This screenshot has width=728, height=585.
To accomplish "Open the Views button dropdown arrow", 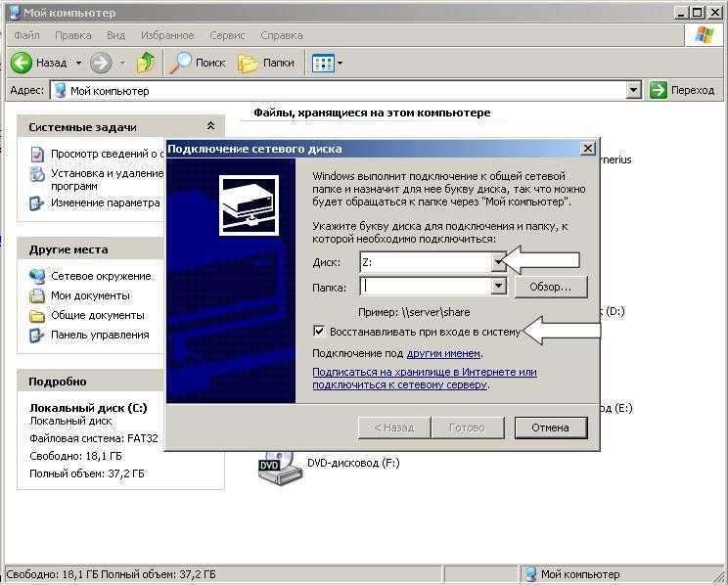I will pyautogui.click(x=340, y=63).
